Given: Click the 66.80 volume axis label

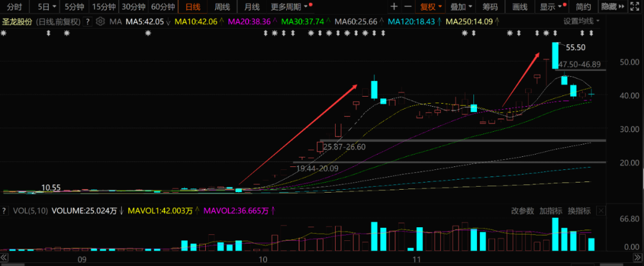Looking at the screenshot, I should coord(629,219).
